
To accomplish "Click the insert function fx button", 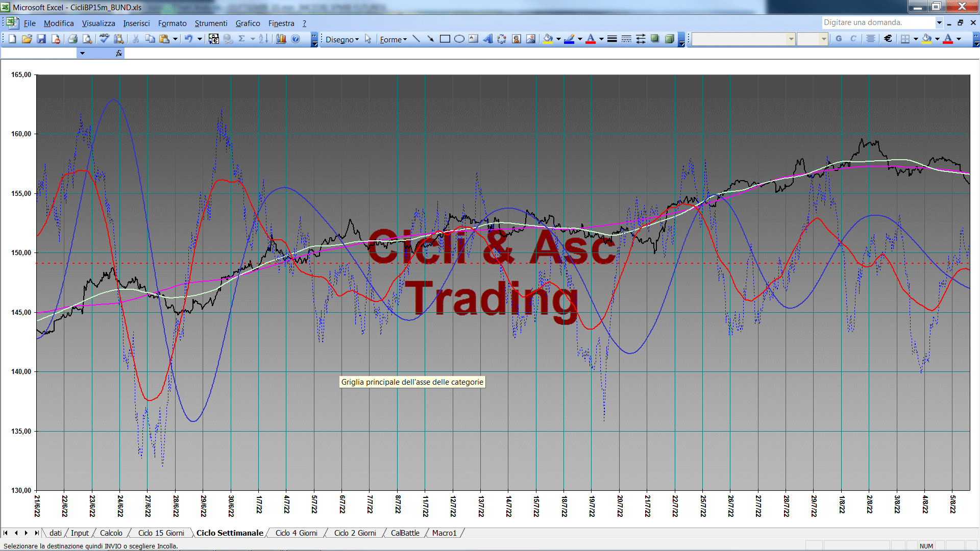I will (x=119, y=53).
